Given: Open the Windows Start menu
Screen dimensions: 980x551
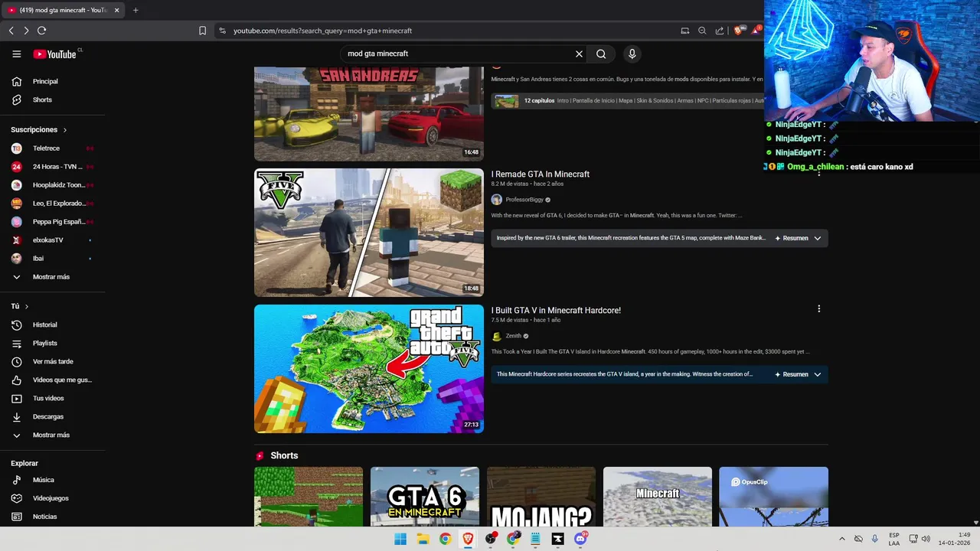Looking at the screenshot, I should tap(400, 539).
